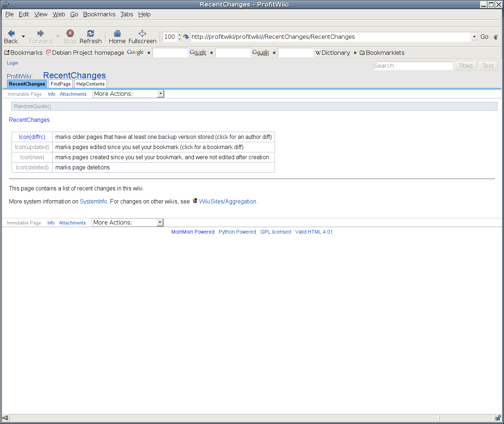Viewport: 504px width, 424px height.
Task: Open the URL history dropdown arrow
Action: tap(474, 37)
